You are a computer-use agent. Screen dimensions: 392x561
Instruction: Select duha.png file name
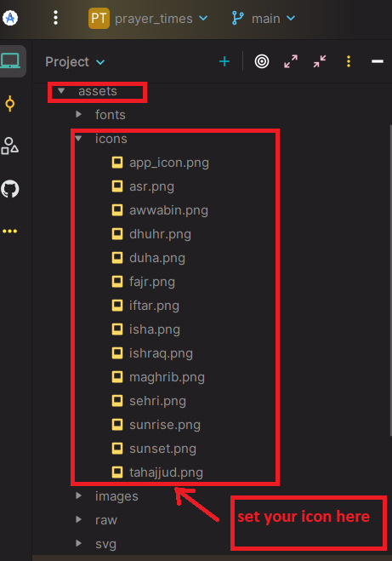(157, 258)
